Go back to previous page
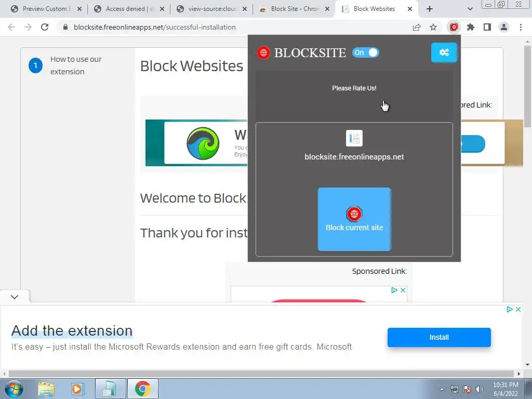532x399 pixels. click(11, 27)
